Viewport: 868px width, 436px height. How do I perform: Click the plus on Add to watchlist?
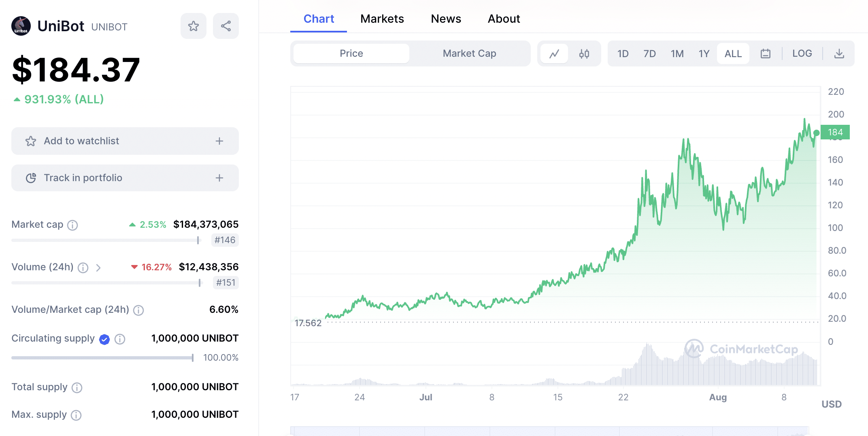pyautogui.click(x=219, y=141)
